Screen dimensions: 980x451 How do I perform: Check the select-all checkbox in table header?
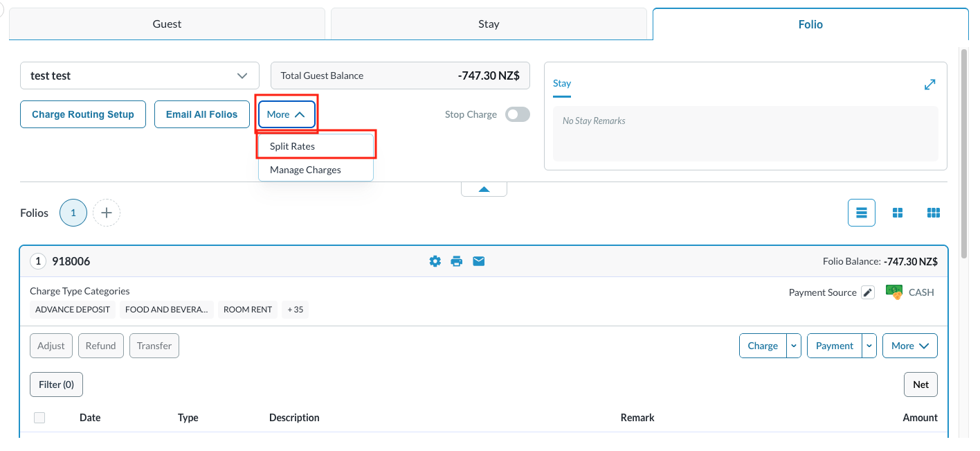pos(39,417)
